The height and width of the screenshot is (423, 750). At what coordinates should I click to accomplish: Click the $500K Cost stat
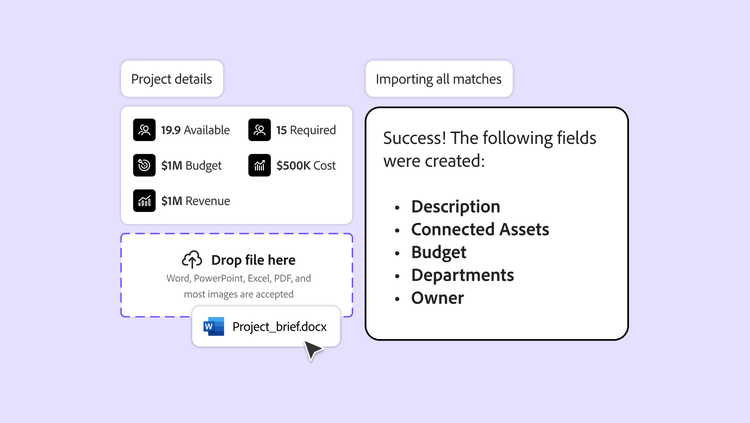(x=306, y=165)
